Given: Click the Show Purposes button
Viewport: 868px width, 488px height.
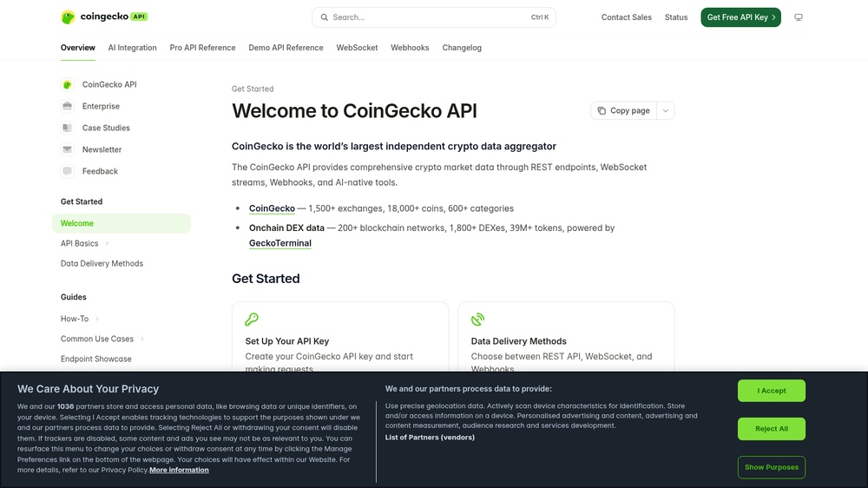Looking at the screenshot, I should click(771, 467).
